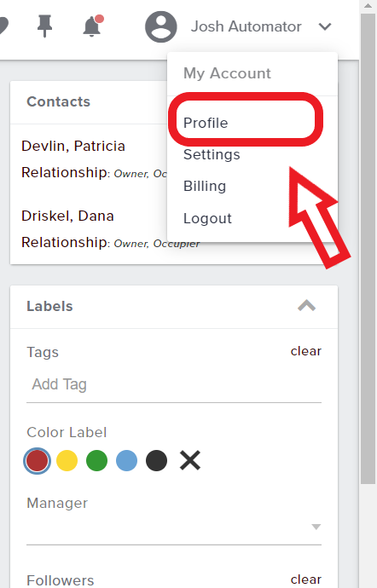Open contact Driskel, Dana

pos(67,216)
